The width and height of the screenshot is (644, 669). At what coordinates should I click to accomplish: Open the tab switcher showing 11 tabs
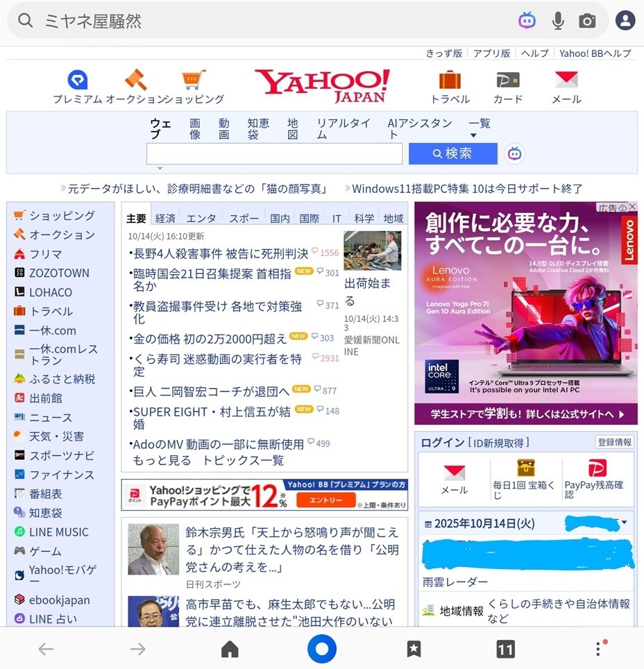pos(506,650)
